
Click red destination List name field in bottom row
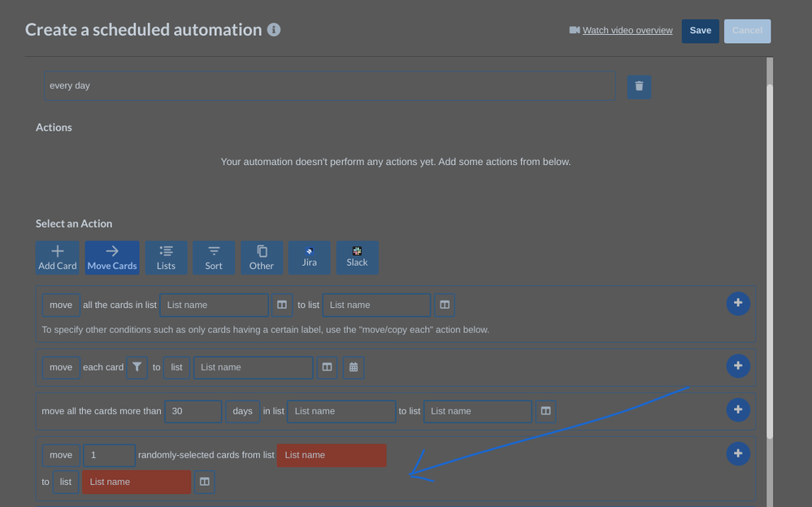point(137,482)
